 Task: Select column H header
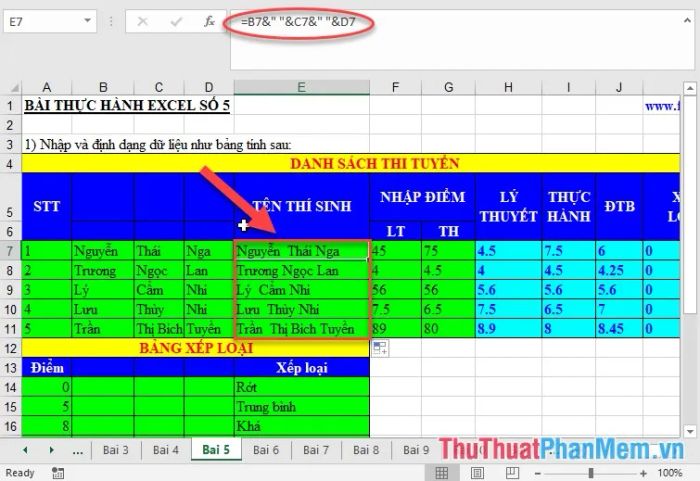pyautogui.click(x=508, y=87)
